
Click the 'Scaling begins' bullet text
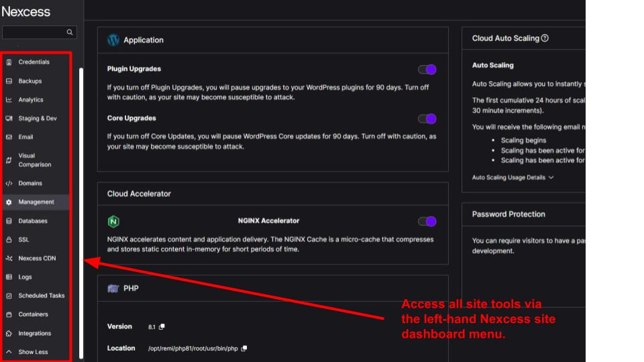click(x=523, y=140)
